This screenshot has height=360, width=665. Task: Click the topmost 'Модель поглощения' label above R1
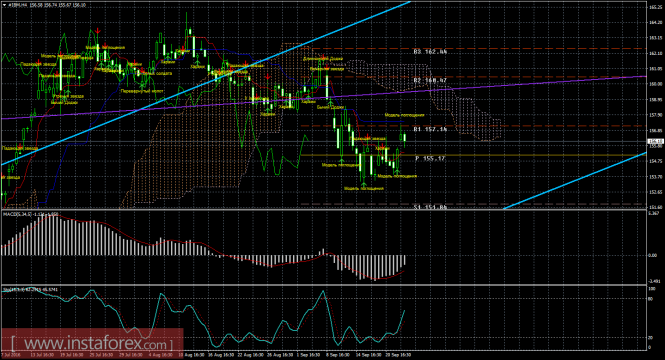(404, 115)
